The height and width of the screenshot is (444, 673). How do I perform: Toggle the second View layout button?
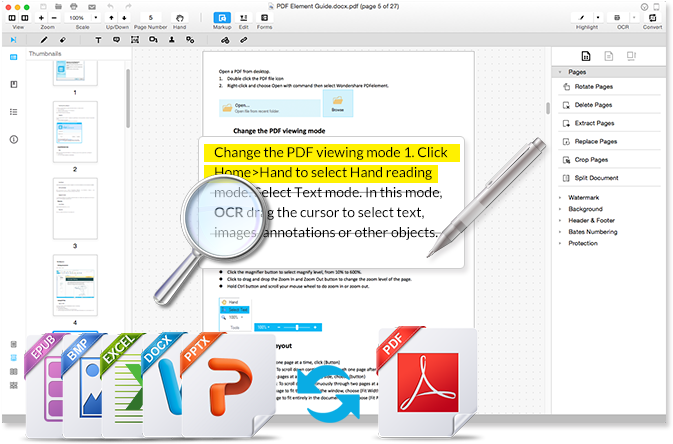tap(25, 18)
